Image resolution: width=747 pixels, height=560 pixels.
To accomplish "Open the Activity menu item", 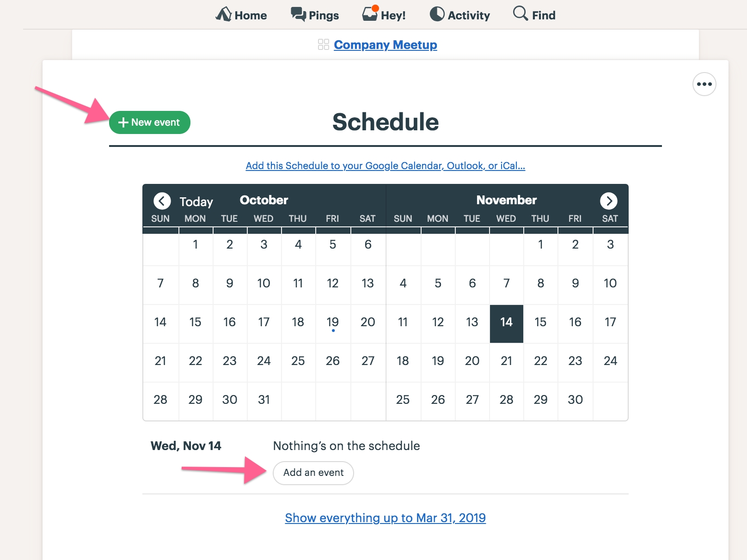I will (460, 15).
